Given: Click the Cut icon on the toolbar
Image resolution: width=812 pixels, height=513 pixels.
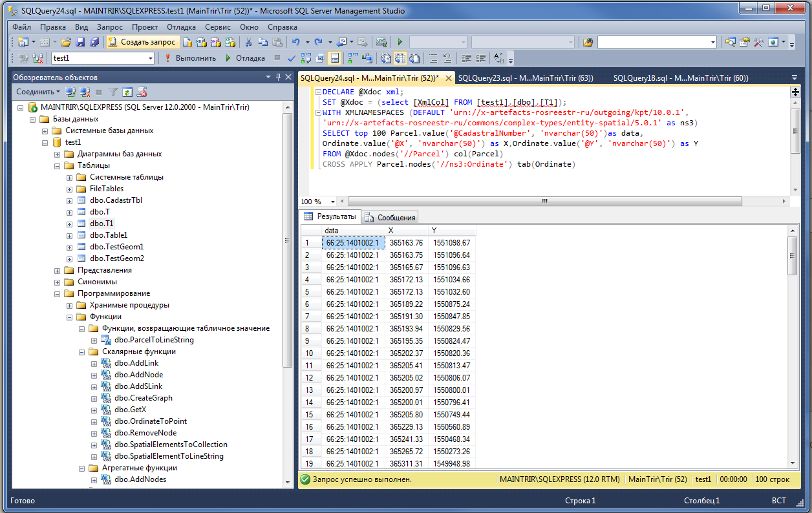Looking at the screenshot, I should (249, 41).
